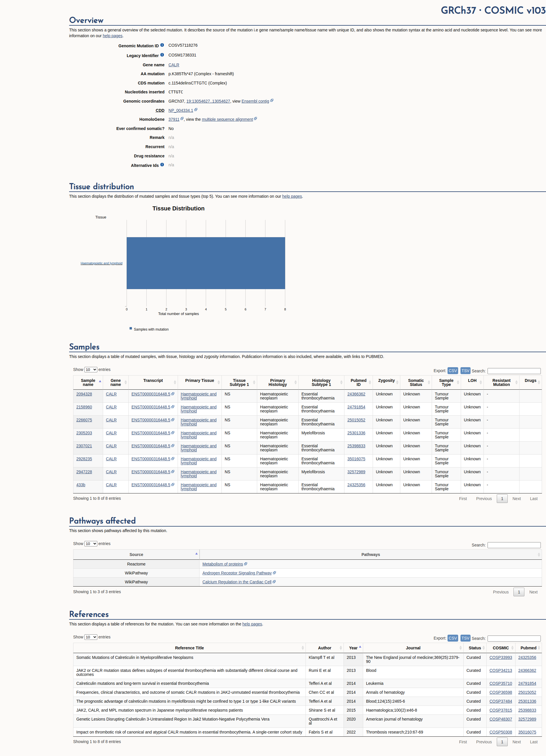Viewport: 546px width, 756px height.
Task: Open Show entries dropdown in Pathways section
Action: [x=91, y=544]
